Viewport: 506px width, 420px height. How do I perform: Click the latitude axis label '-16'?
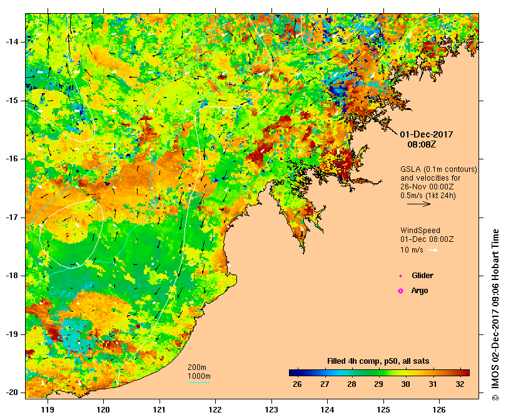pos(12,159)
